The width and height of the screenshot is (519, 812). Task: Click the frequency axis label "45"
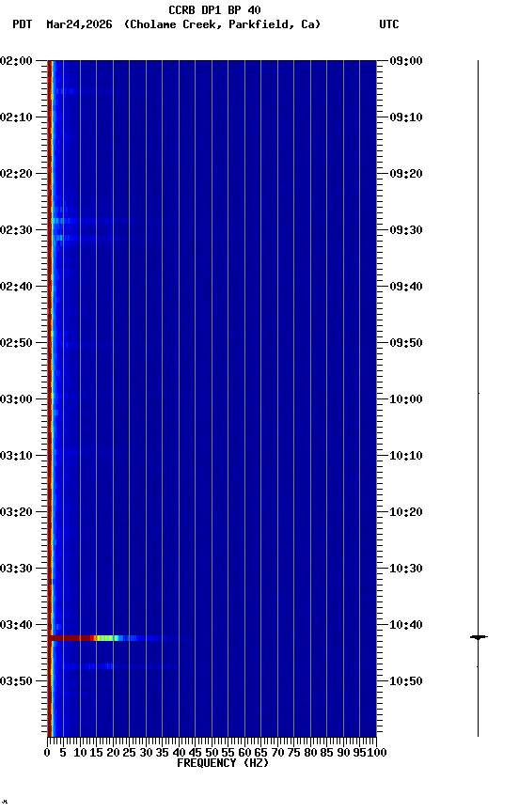coord(195,753)
